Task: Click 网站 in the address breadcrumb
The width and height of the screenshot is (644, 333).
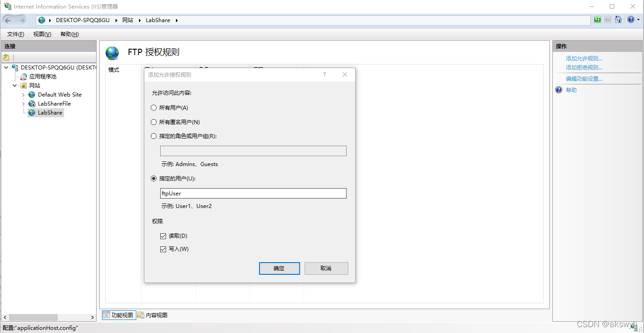Action: pyautogui.click(x=128, y=20)
